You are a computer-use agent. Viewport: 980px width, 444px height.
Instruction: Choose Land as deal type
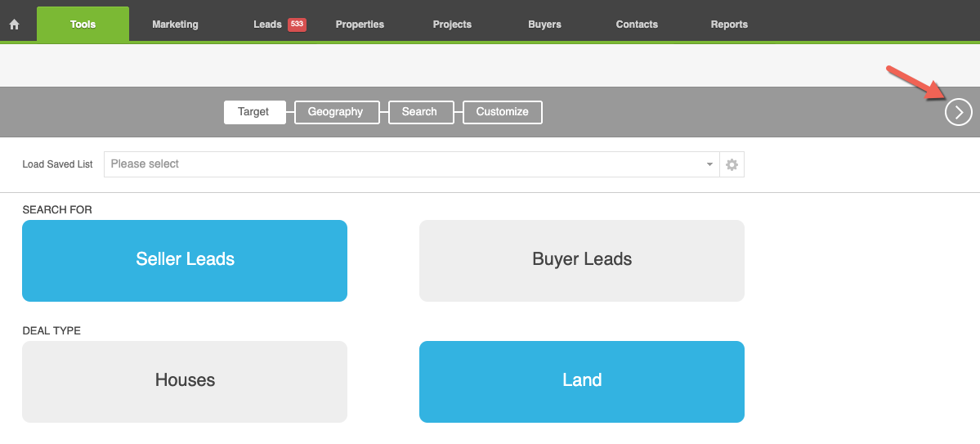tap(581, 381)
